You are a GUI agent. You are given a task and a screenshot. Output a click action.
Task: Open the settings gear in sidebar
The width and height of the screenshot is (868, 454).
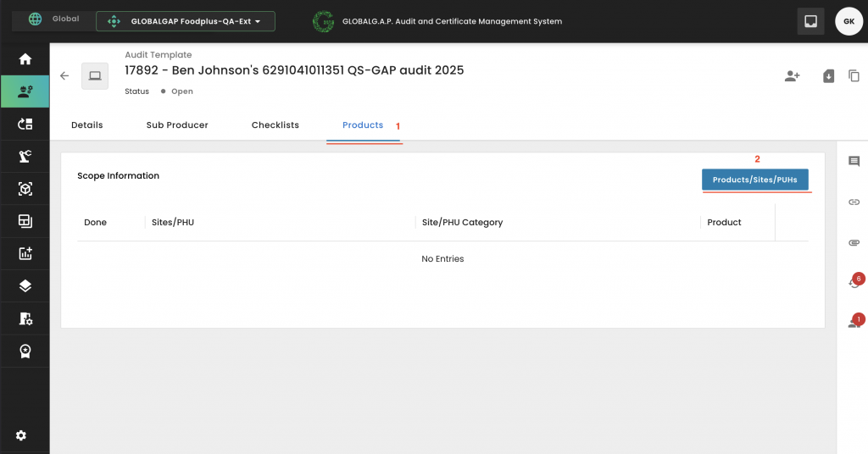pyautogui.click(x=21, y=435)
